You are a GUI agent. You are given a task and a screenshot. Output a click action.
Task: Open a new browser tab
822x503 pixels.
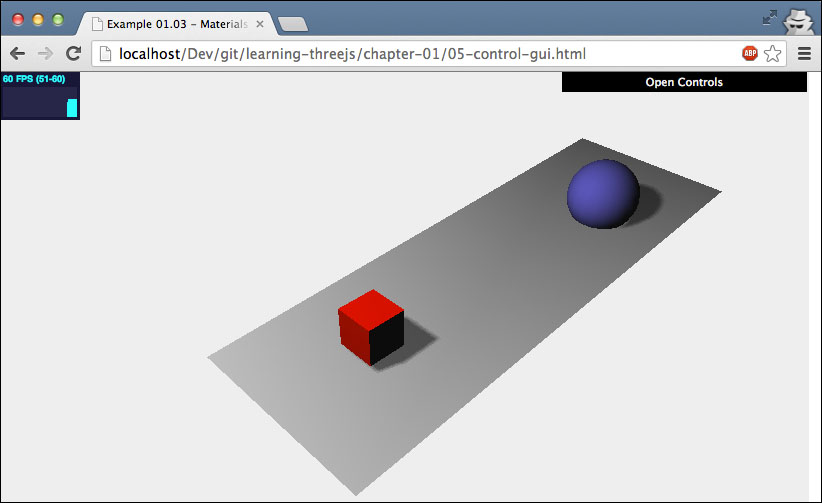293,24
